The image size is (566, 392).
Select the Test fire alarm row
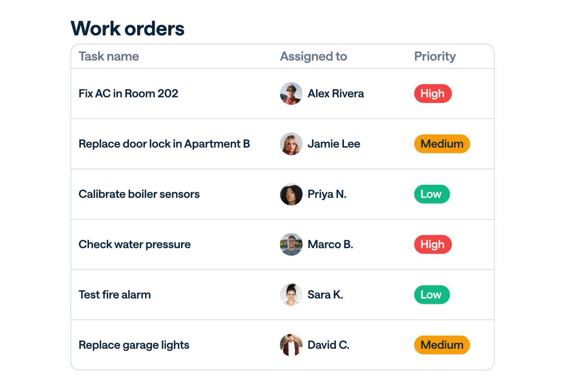[x=115, y=295]
